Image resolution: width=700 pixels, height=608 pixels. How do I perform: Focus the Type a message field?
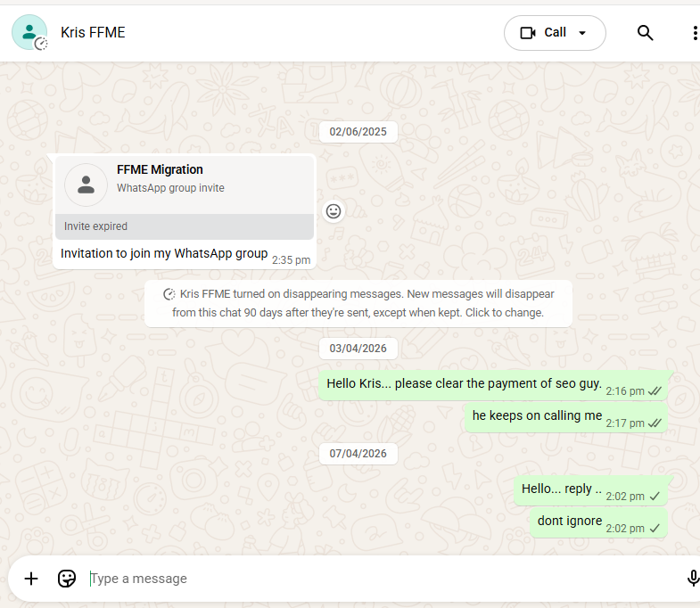[375, 579]
